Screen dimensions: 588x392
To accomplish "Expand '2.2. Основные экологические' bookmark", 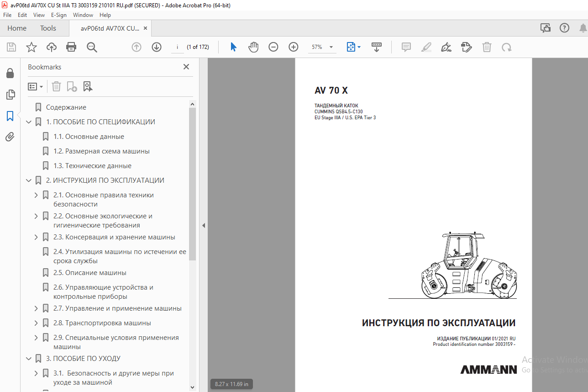I will [x=36, y=216].
